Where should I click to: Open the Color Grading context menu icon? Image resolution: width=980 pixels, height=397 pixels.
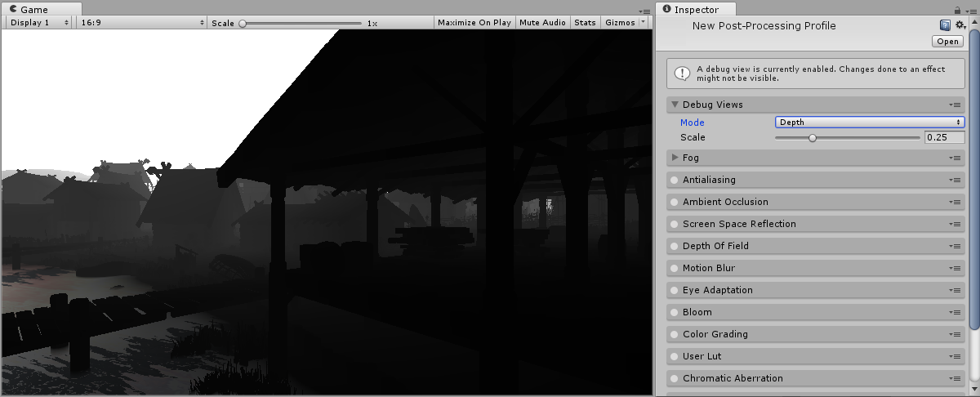954,334
